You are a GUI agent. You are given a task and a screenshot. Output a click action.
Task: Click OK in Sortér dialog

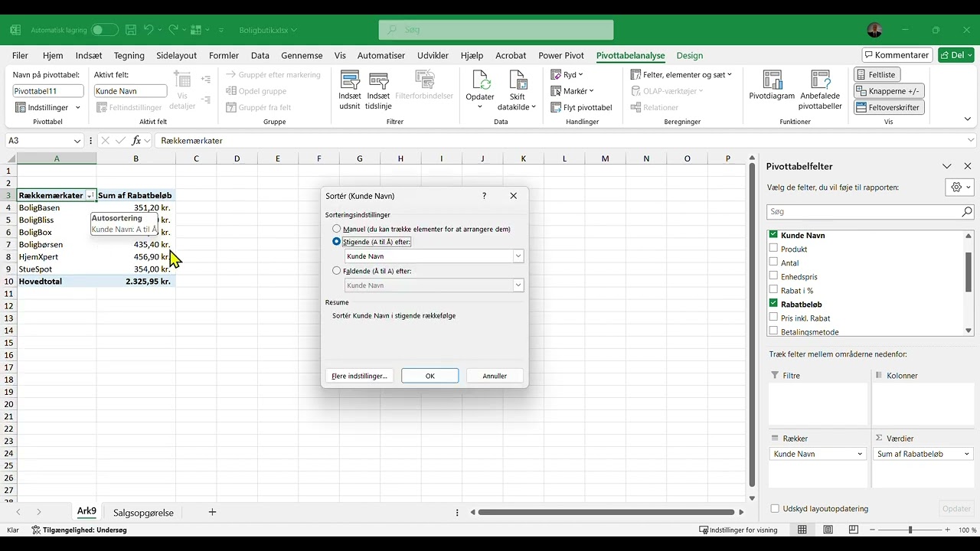430,376
